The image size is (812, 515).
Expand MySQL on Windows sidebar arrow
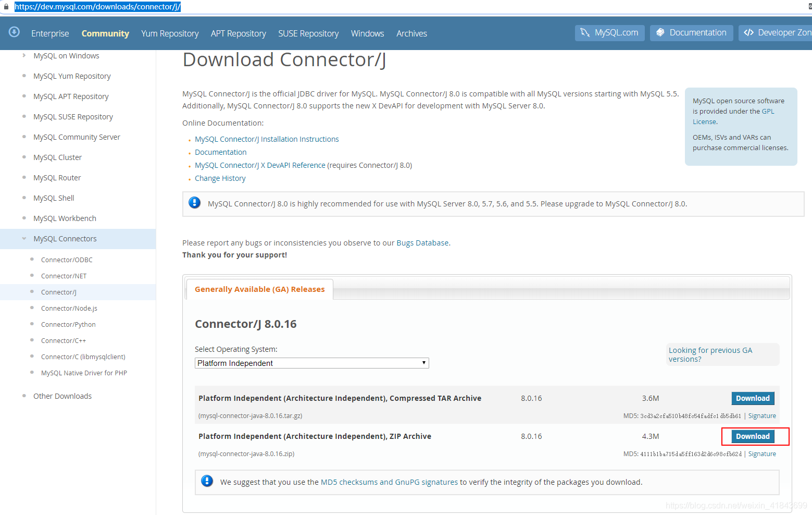click(24, 55)
